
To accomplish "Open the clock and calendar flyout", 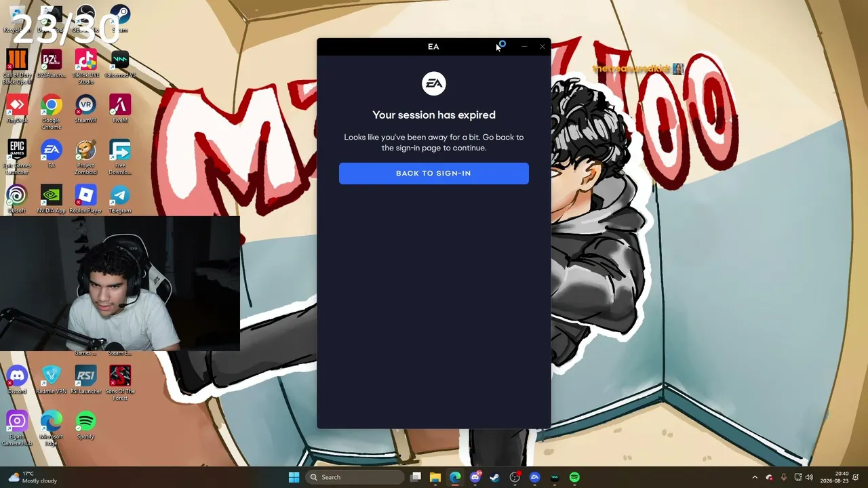I will (x=835, y=477).
